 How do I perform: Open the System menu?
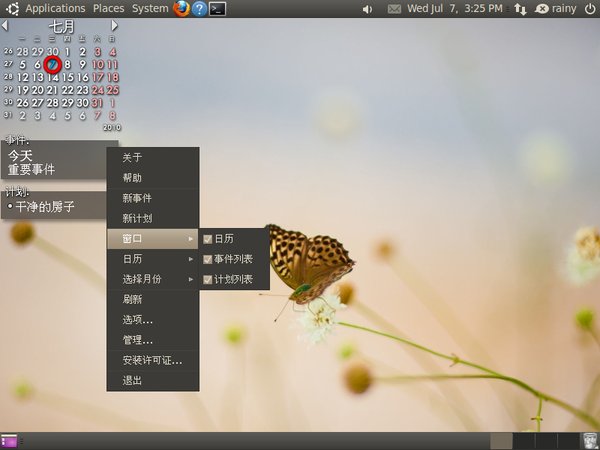tap(150, 8)
